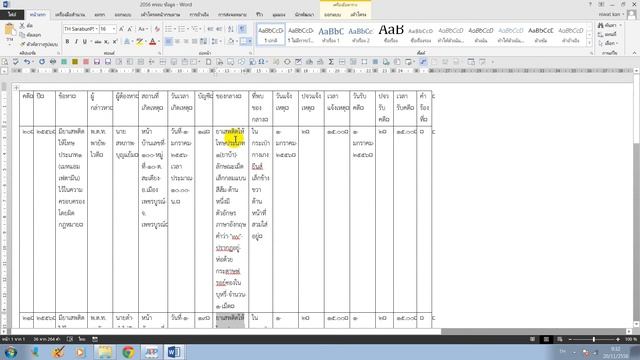Open the Table Tools Design tab

(333, 14)
